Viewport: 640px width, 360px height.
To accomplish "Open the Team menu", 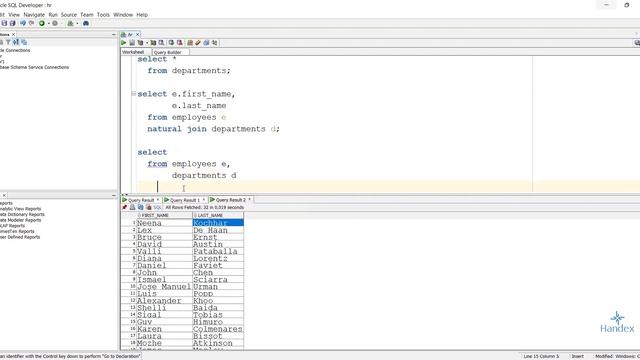I will [87, 15].
